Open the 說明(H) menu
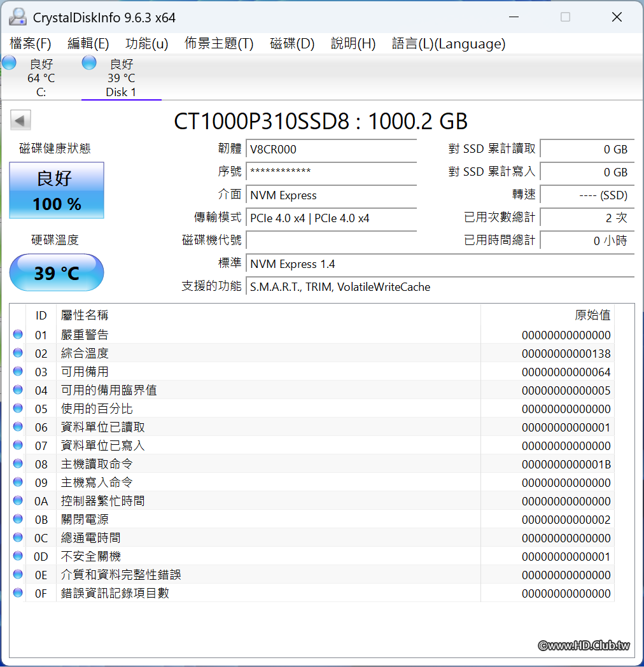 (x=353, y=43)
